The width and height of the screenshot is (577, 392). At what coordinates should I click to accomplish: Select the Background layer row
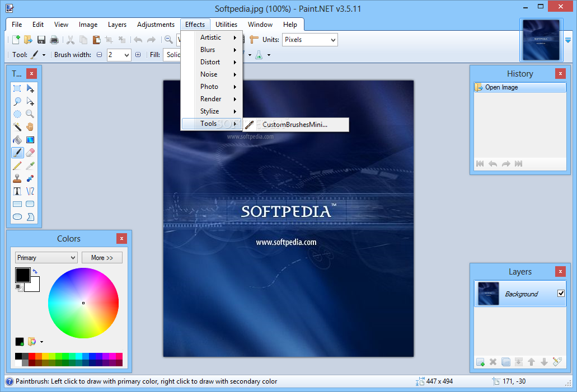click(x=520, y=294)
